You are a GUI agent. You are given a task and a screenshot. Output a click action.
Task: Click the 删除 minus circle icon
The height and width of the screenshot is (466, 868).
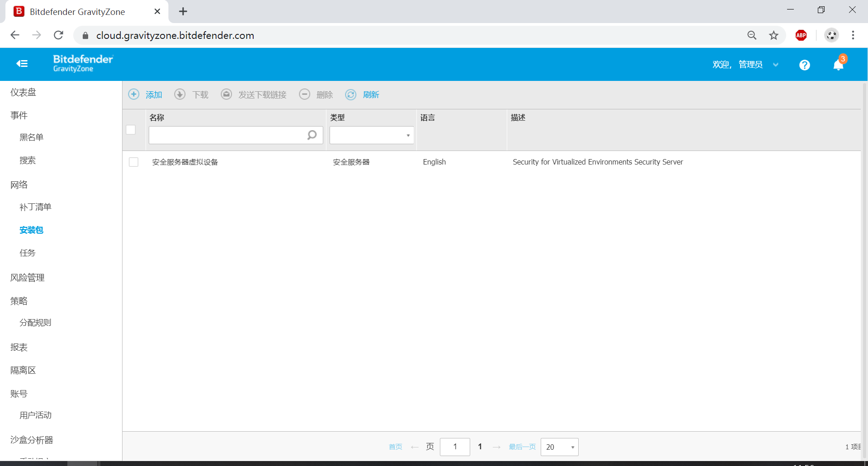point(305,94)
